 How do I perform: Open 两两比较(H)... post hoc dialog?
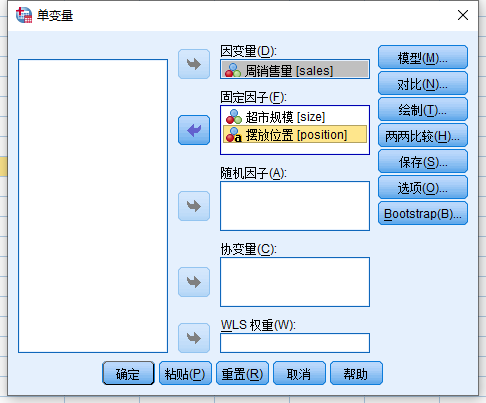[423, 135]
